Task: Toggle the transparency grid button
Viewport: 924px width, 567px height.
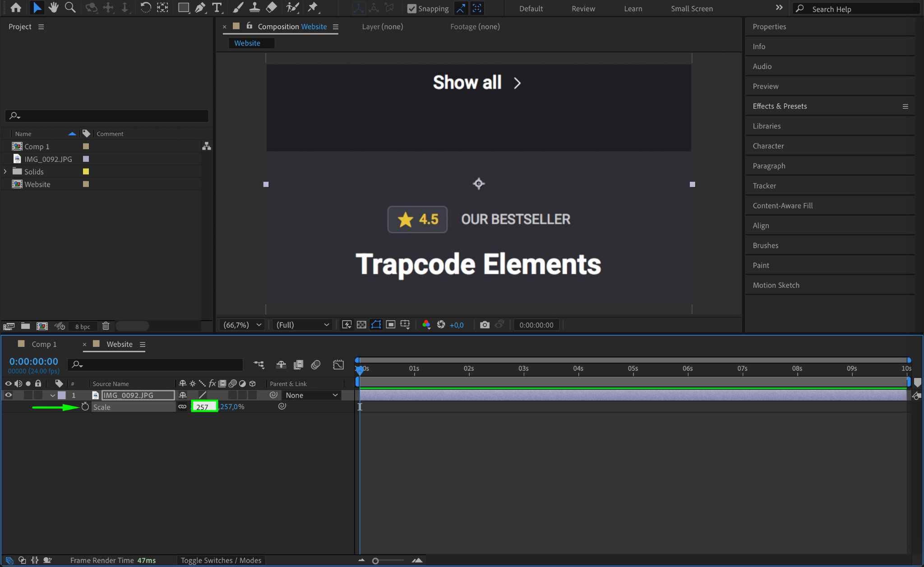Action: click(x=361, y=325)
